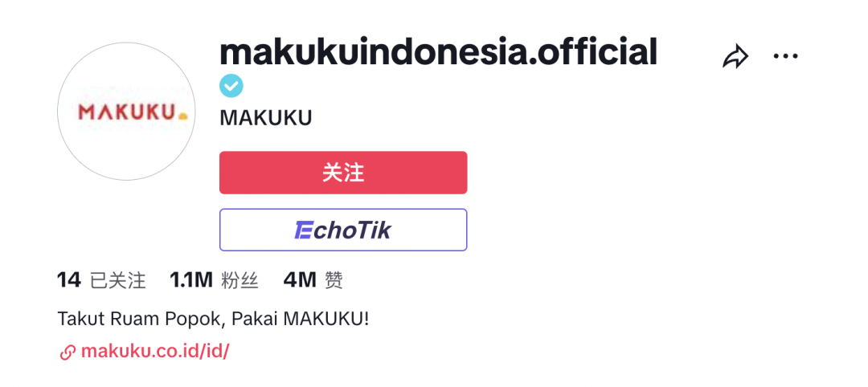Click the yellow dot in MAKUKU logo
Viewport: 868px width, 387px height.
click(183, 116)
